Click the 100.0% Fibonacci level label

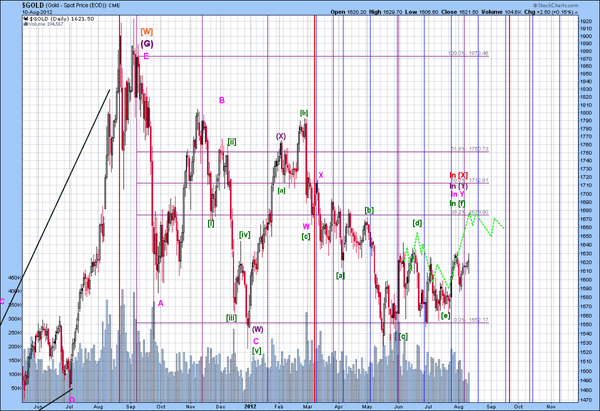click(468, 54)
